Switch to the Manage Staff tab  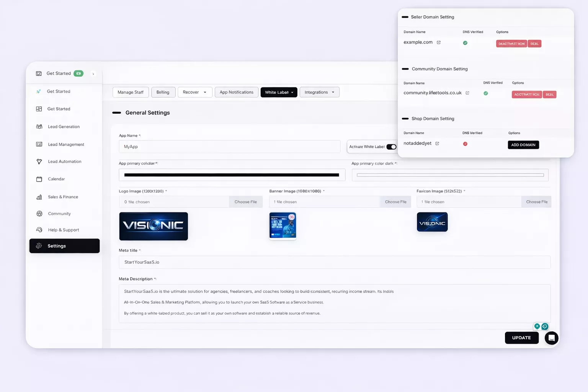point(131,92)
